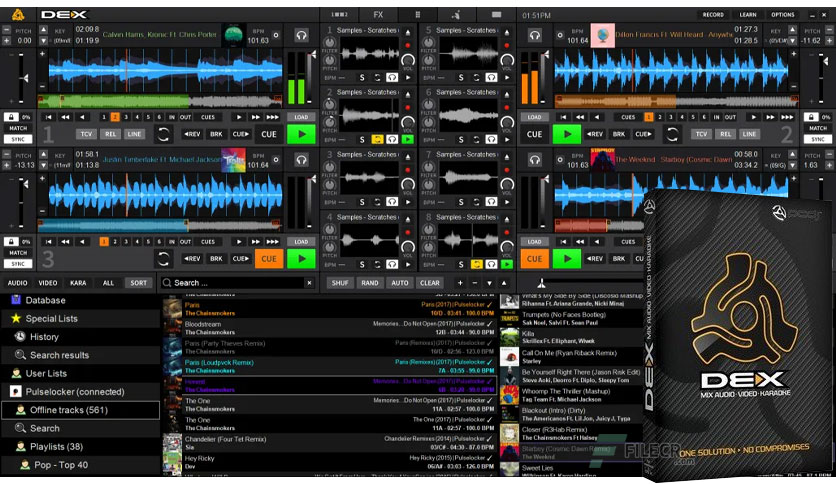Open the turntable scratch tab
The width and height of the screenshot is (836, 484).
456,14
